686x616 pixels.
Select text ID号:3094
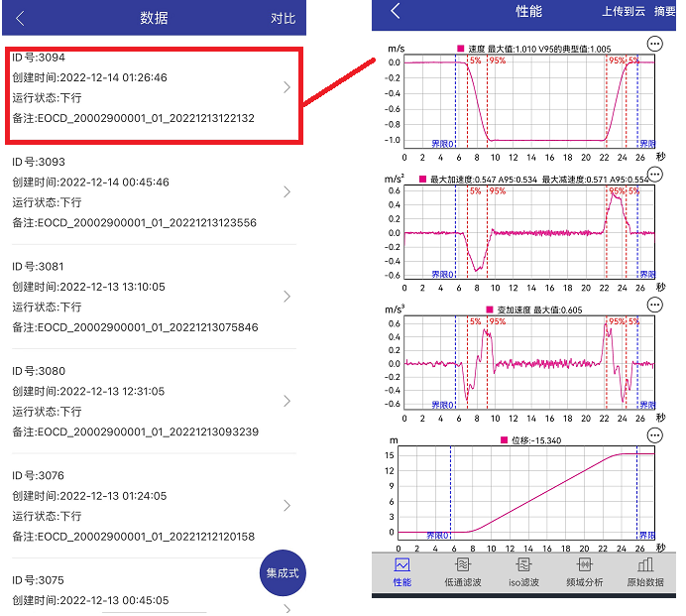pos(39,58)
